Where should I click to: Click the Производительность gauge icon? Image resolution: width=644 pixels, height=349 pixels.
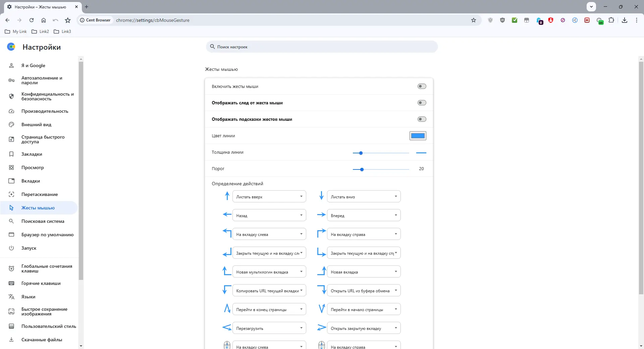(x=11, y=111)
